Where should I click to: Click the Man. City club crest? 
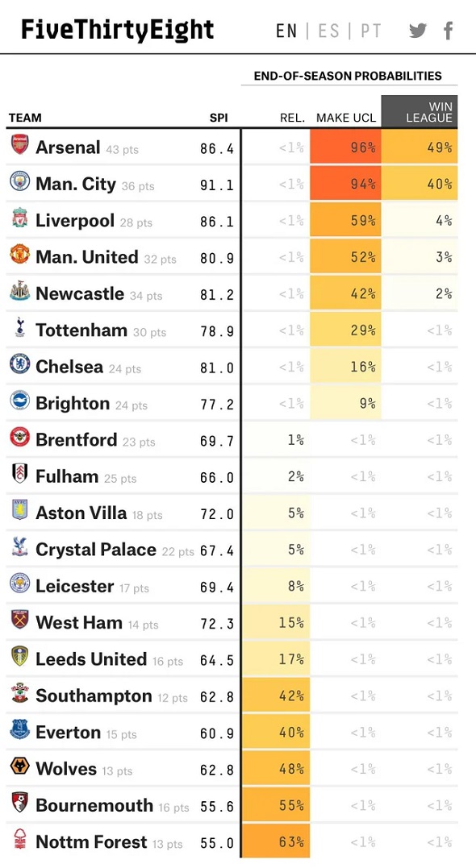click(20, 181)
